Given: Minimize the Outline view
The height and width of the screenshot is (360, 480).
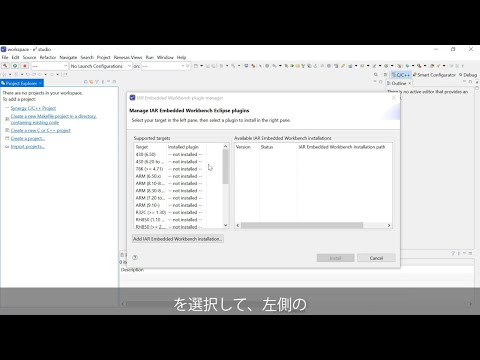Looking at the screenshot, I should point(464,82).
